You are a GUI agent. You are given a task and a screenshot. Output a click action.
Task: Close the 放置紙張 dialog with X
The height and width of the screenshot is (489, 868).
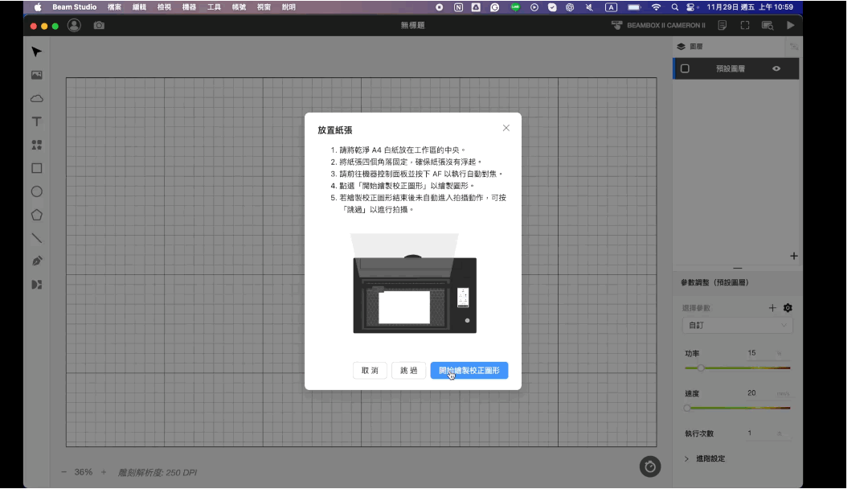(x=506, y=128)
